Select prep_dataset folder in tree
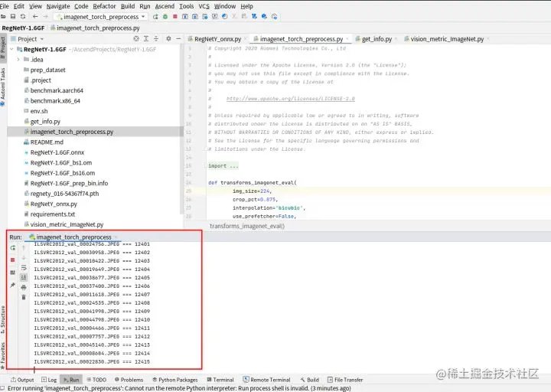The image size is (551, 392). click(x=47, y=70)
